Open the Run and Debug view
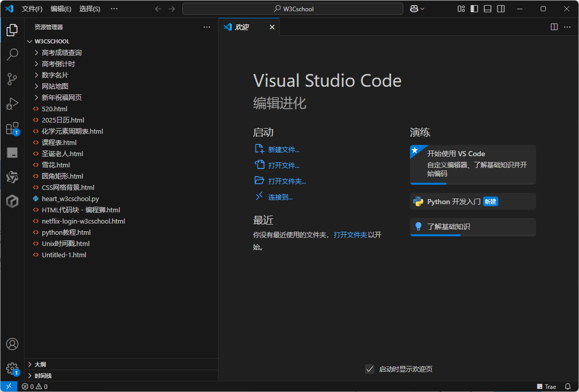 [12, 104]
